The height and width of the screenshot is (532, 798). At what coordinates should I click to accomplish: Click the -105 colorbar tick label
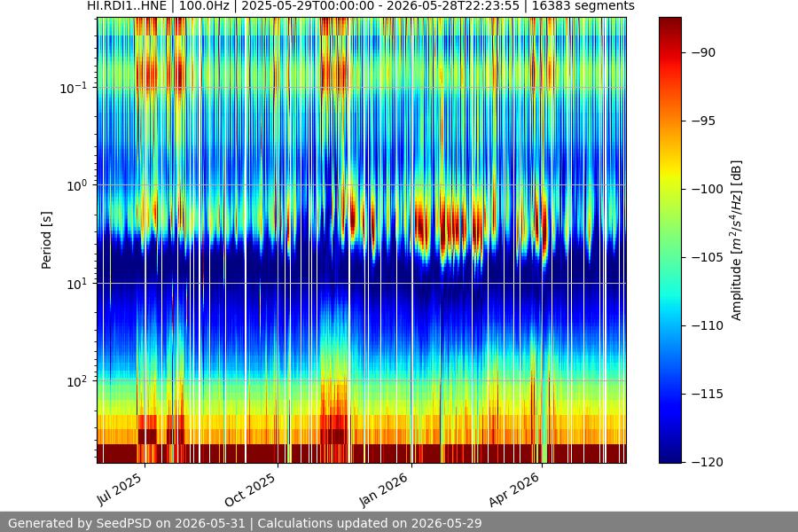pyautogui.click(x=708, y=257)
